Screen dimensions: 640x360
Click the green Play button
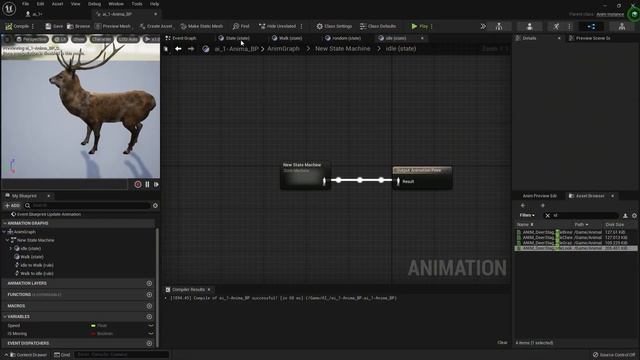[x=420, y=26]
